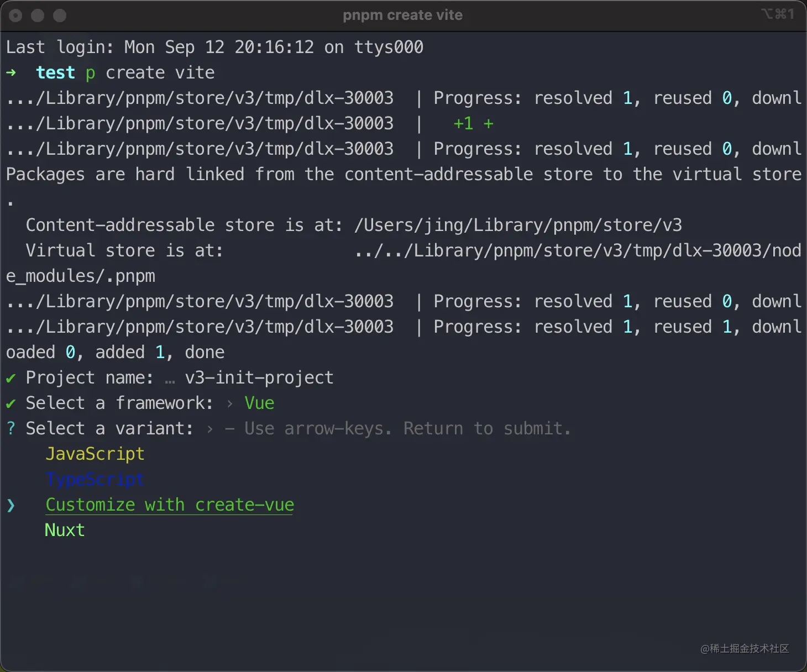
Task: Click the 'Virtual store is at:' label
Action: (x=124, y=250)
